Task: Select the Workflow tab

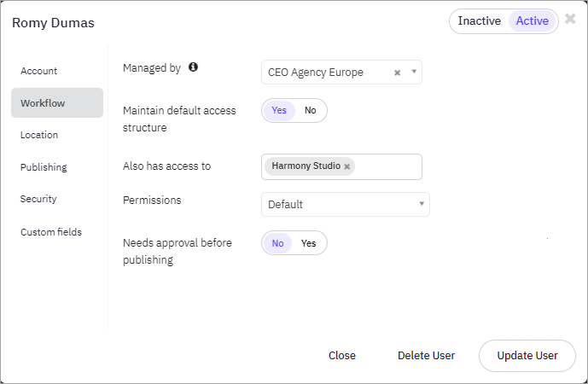Action: (57, 102)
